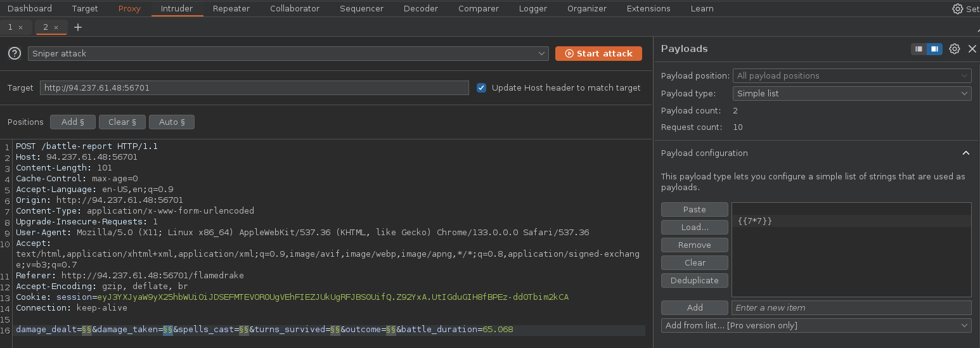The width and height of the screenshot is (980, 348).
Task: Switch to the Intruder tab
Action: pos(177,9)
